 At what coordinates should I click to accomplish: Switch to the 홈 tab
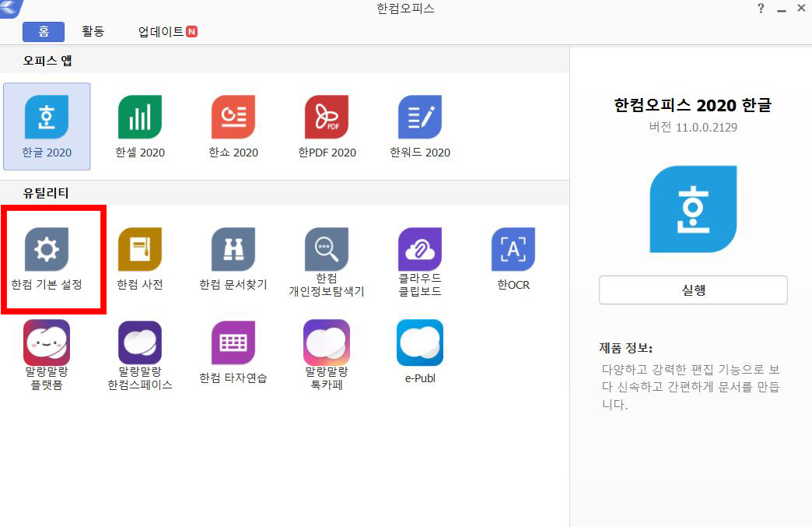(44, 32)
